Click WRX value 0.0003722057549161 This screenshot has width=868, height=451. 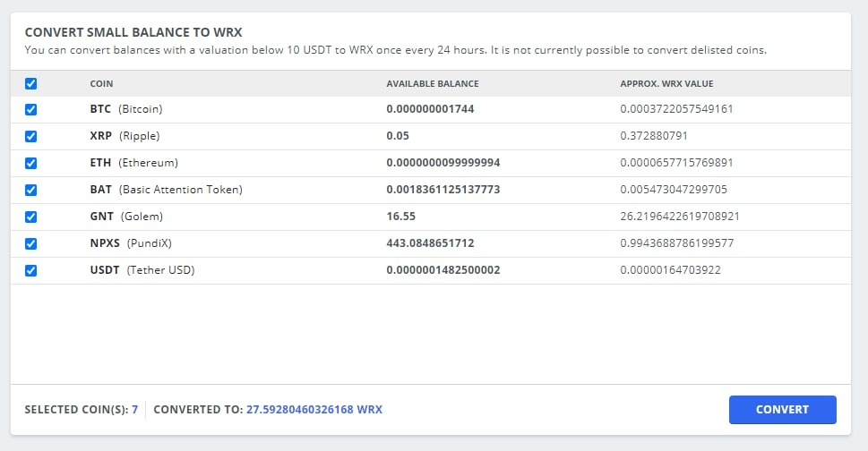pos(676,109)
